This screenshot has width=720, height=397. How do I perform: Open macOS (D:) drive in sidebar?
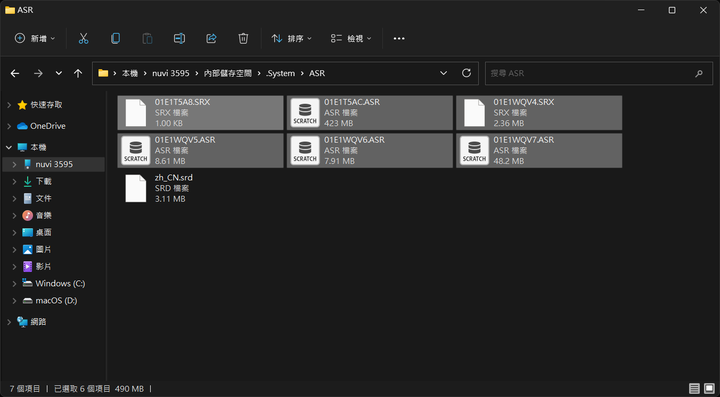coord(56,301)
